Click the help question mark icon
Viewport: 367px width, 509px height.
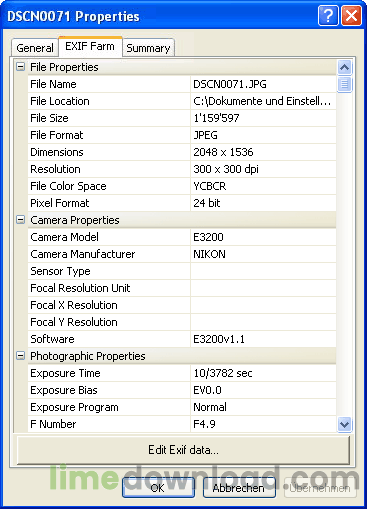tap(328, 15)
